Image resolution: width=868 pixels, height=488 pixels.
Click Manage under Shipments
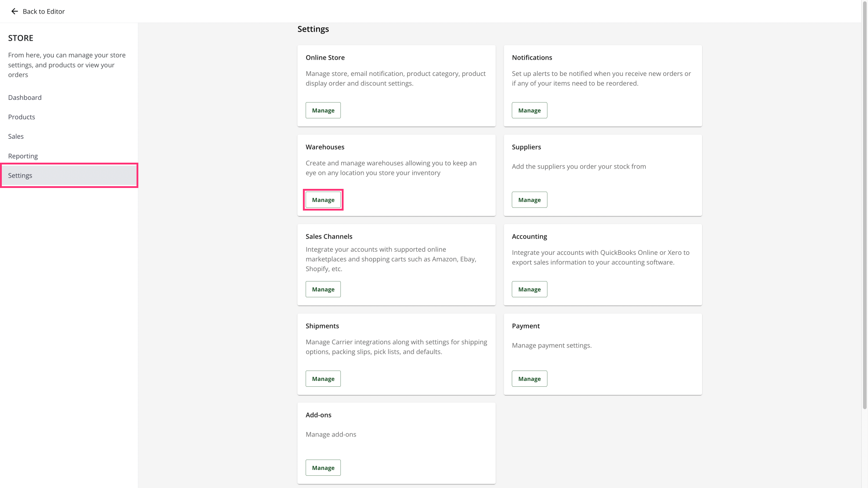pyautogui.click(x=323, y=379)
